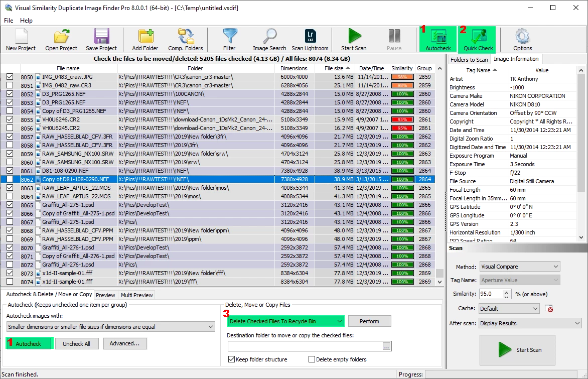This screenshot has width=588, height=379.
Task: Click the Image Information scrollbar down arrow
Action: (x=581, y=237)
